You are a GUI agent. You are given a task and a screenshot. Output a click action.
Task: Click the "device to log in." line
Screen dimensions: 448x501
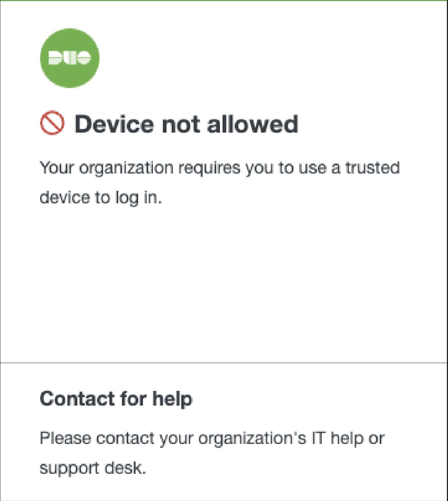click(101, 198)
